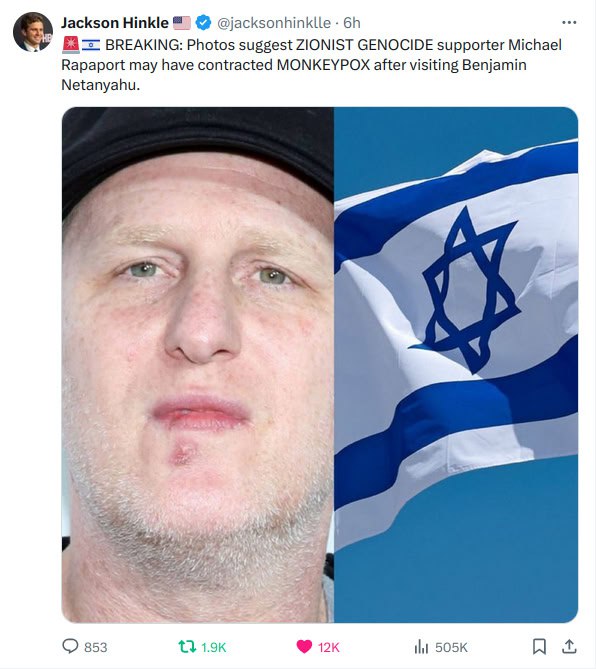Open Jackson Hinkle's profile avatar
This screenshot has height=669, width=596.
pyautogui.click(x=33, y=32)
